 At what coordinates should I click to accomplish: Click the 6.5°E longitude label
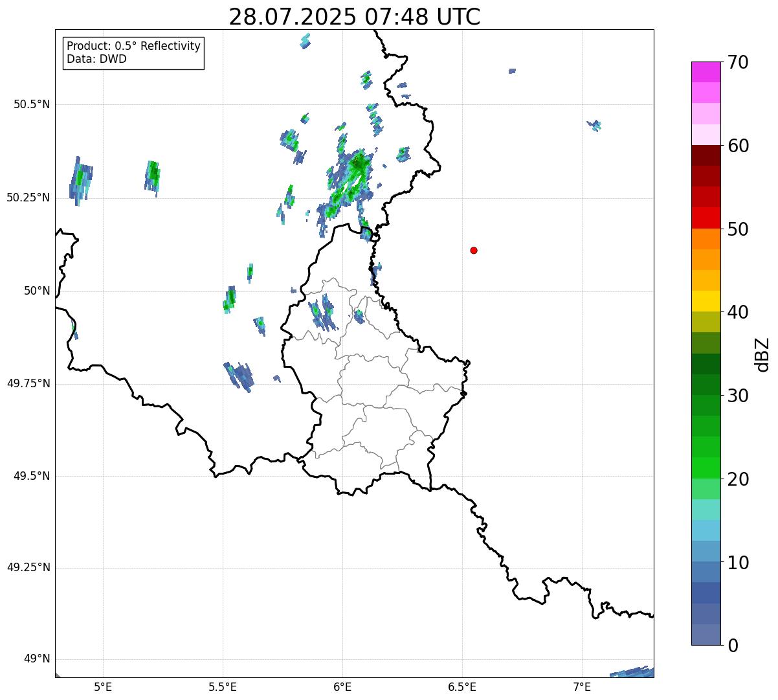tap(462, 687)
